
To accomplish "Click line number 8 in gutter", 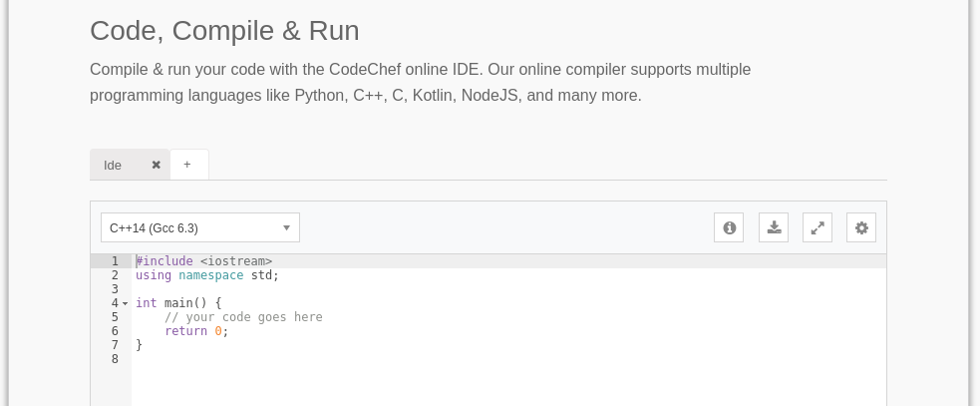I will 115,359.
